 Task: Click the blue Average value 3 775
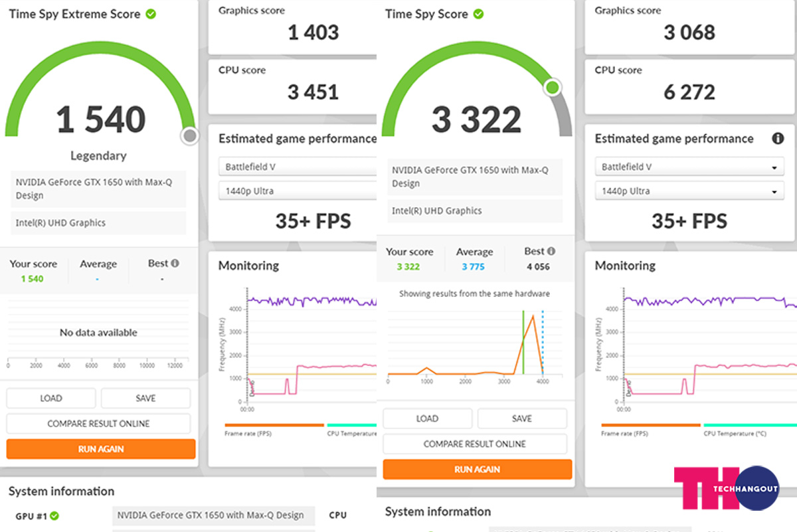point(474,267)
